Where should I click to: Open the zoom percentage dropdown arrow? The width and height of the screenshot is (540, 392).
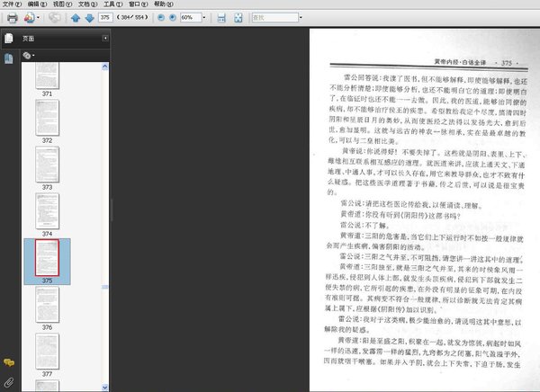[x=204, y=17]
